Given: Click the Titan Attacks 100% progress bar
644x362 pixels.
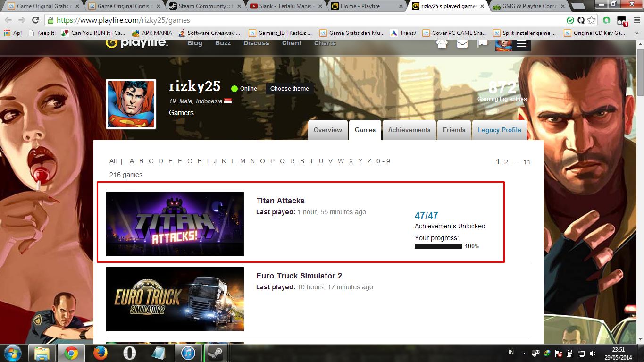Looking at the screenshot, I should [x=438, y=246].
